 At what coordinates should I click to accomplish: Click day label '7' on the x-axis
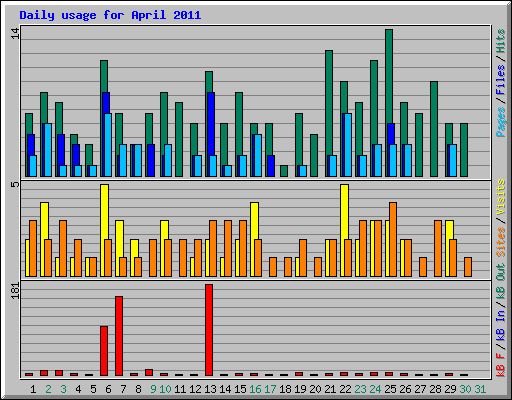(x=123, y=389)
